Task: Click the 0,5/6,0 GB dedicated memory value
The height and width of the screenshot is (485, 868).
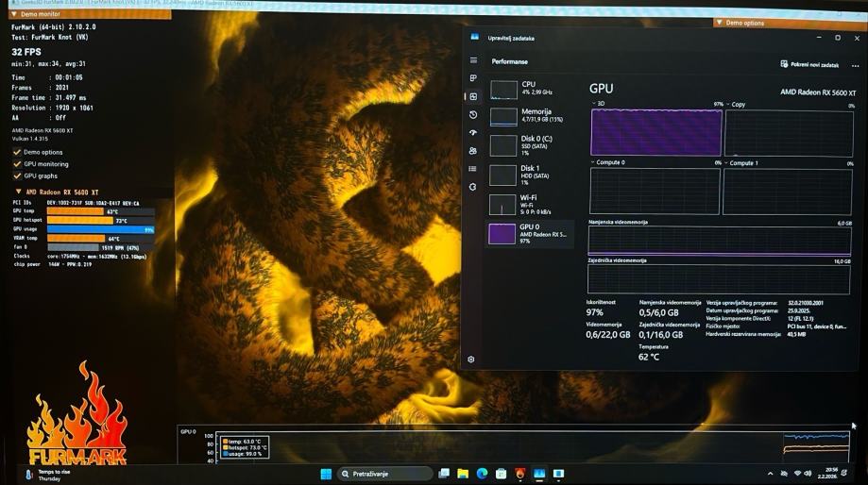Action: pyautogui.click(x=658, y=313)
